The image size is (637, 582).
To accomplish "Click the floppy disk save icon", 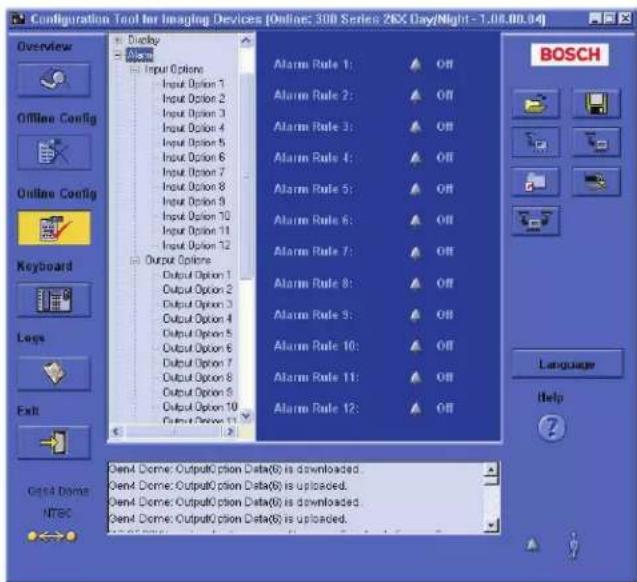I will pos(596,104).
